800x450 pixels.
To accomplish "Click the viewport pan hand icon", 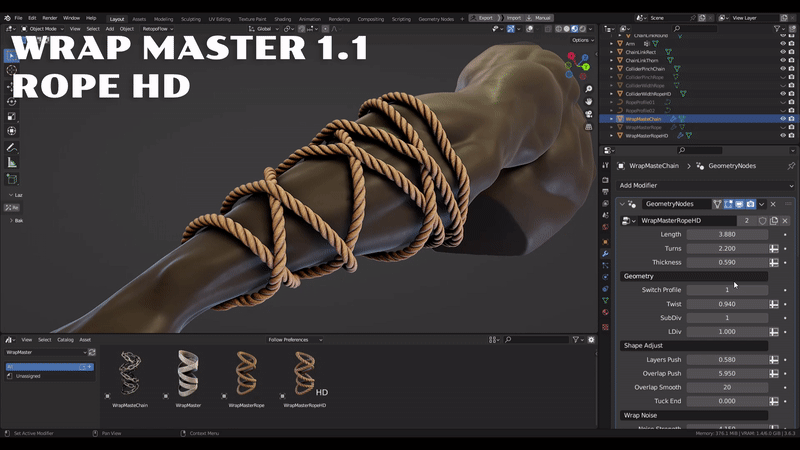I will tap(588, 102).
